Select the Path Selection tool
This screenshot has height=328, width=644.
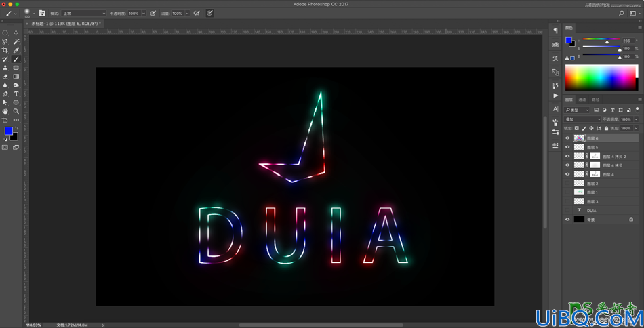point(5,102)
